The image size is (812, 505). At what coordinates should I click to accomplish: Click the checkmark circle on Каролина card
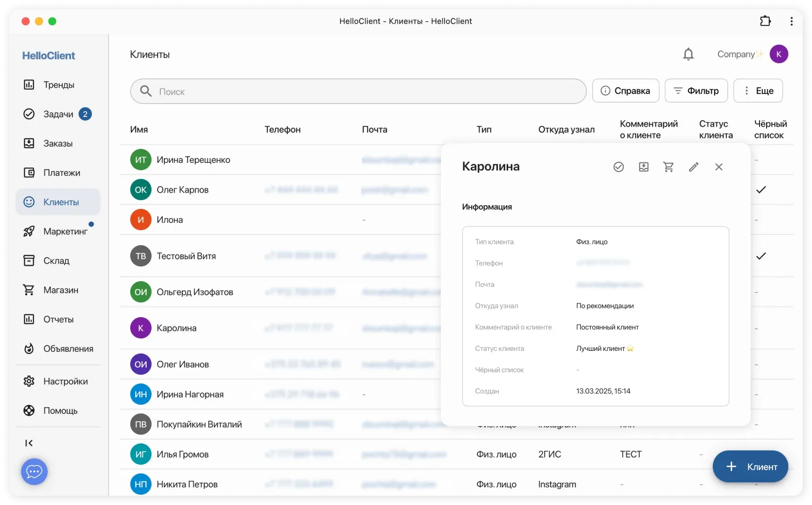(619, 167)
